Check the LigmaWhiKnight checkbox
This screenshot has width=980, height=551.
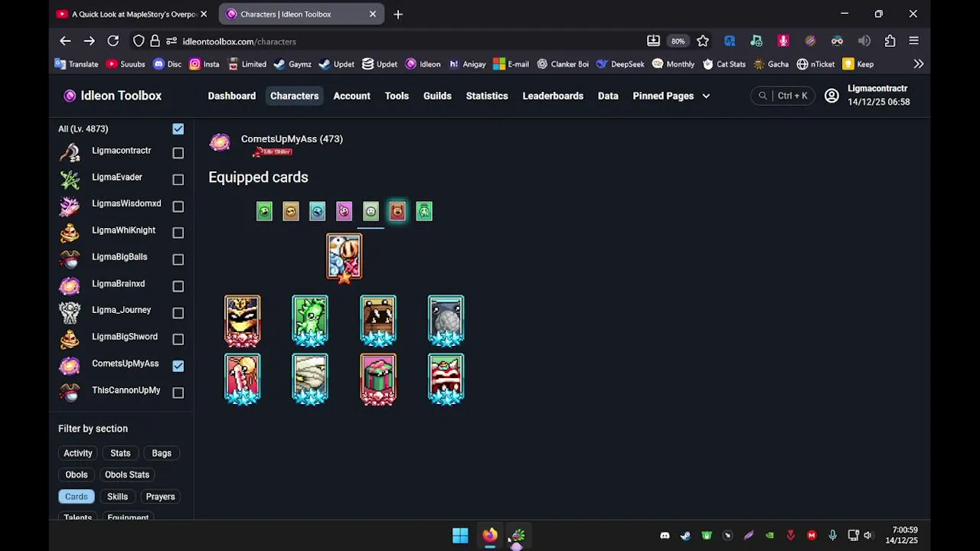tap(178, 233)
